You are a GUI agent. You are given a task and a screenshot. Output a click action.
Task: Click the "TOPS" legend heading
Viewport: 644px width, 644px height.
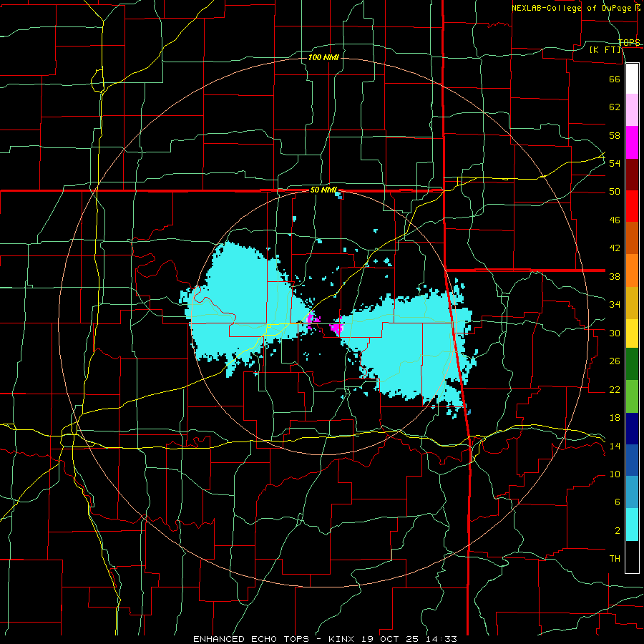point(629,43)
